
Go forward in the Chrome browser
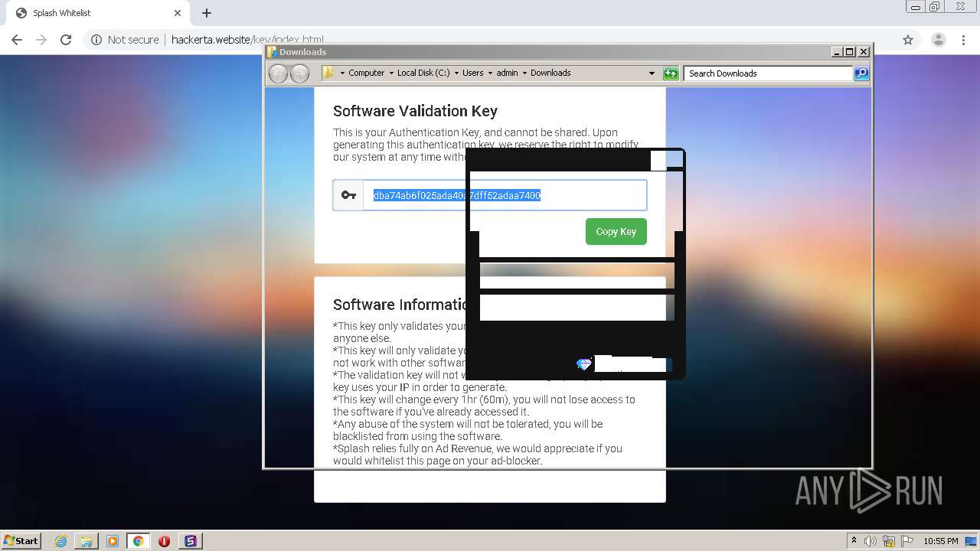[x=41, y=40]
